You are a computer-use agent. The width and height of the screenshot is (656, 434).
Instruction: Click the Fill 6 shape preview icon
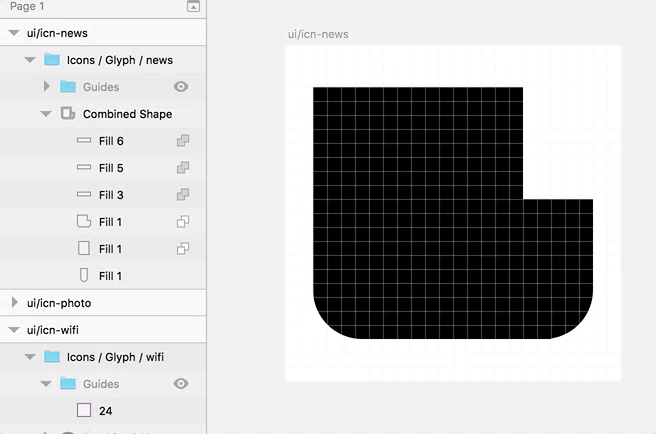tap(84, 141)
